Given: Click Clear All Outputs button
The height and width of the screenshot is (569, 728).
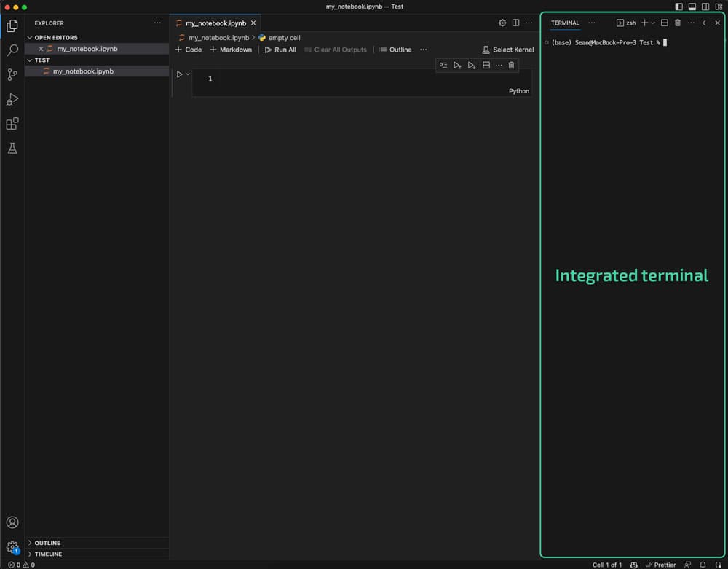Looking at the screenshot, I should point(336,50).
